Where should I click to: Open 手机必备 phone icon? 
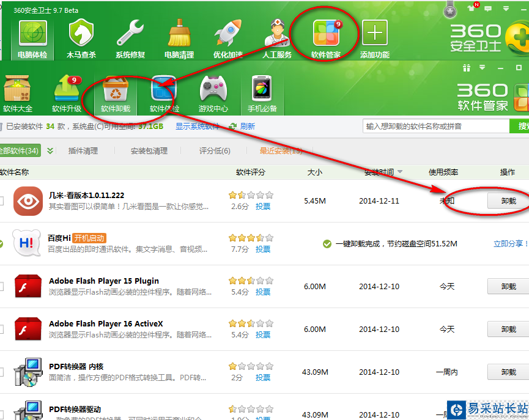point(262,94)
